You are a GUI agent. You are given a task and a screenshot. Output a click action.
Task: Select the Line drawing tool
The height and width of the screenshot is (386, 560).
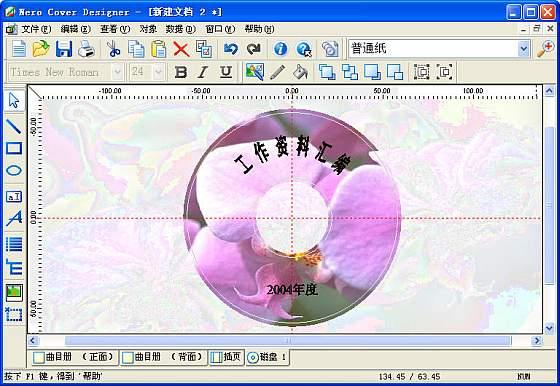14,126
